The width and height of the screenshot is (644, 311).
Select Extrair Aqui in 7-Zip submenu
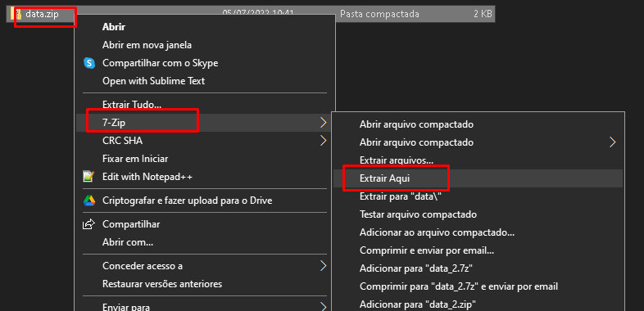point(385,178)
